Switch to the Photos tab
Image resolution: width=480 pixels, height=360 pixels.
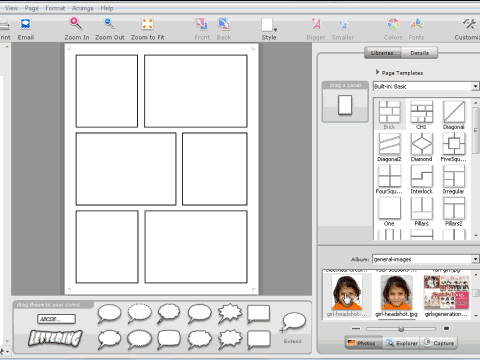pyautogui.click(x=362, y=343)
